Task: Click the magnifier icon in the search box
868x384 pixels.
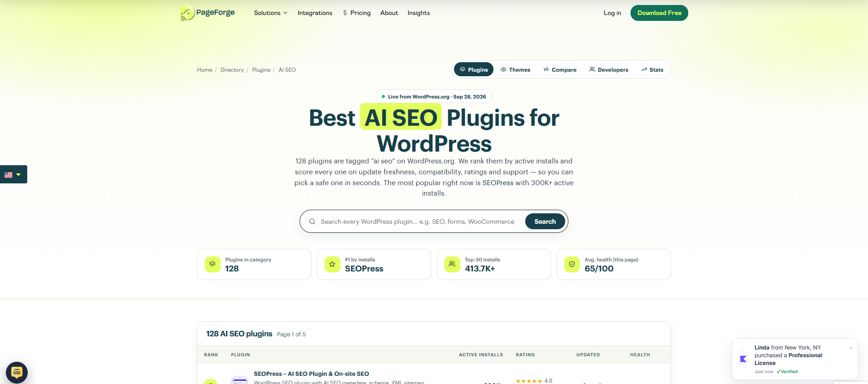Action: [312, 222]
